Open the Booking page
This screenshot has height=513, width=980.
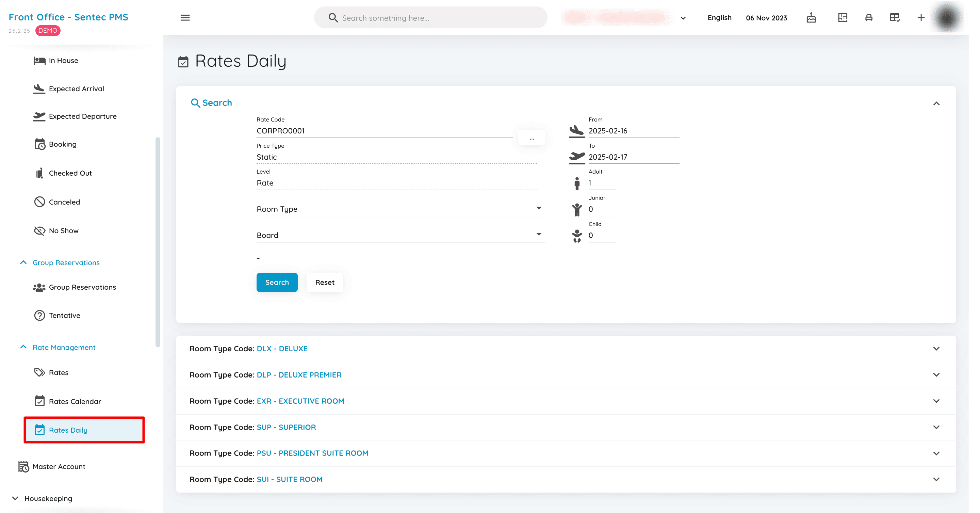coord(55,144)
